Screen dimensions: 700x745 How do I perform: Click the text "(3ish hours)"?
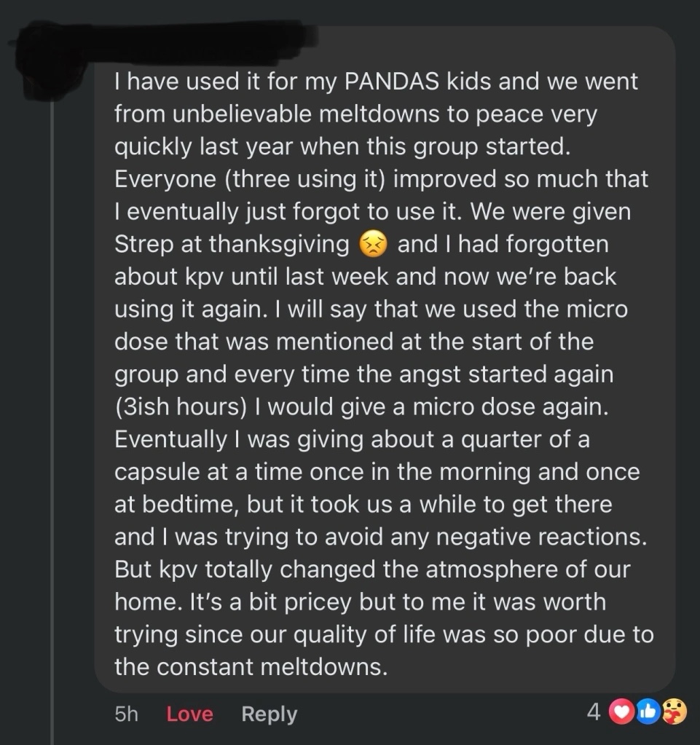[x=178, y=407]
